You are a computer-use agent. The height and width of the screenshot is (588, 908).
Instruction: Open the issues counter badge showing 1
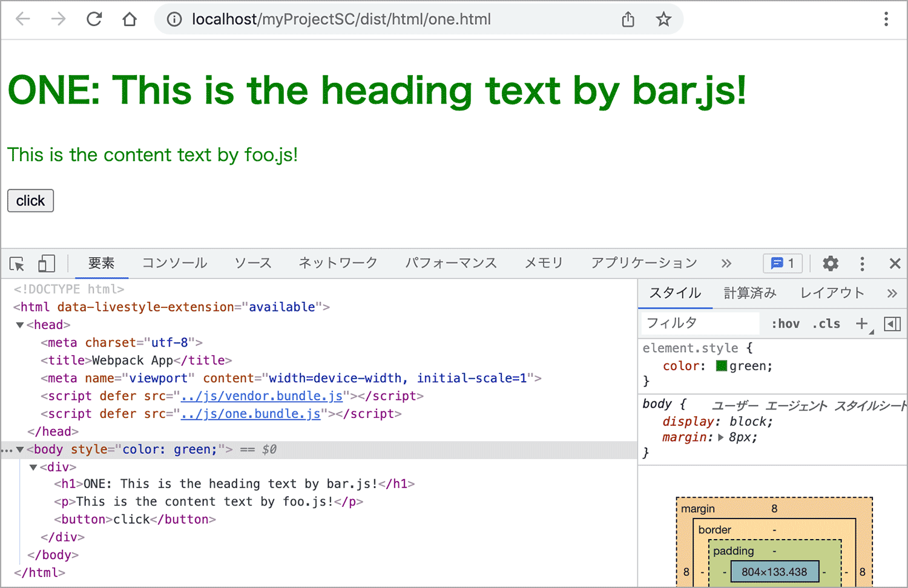783,264
